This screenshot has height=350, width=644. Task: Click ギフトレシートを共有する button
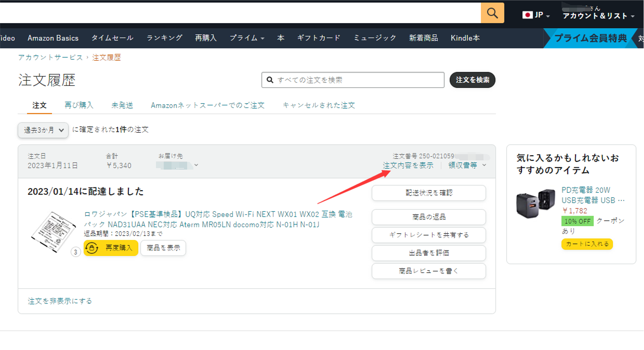coord(429,235)
